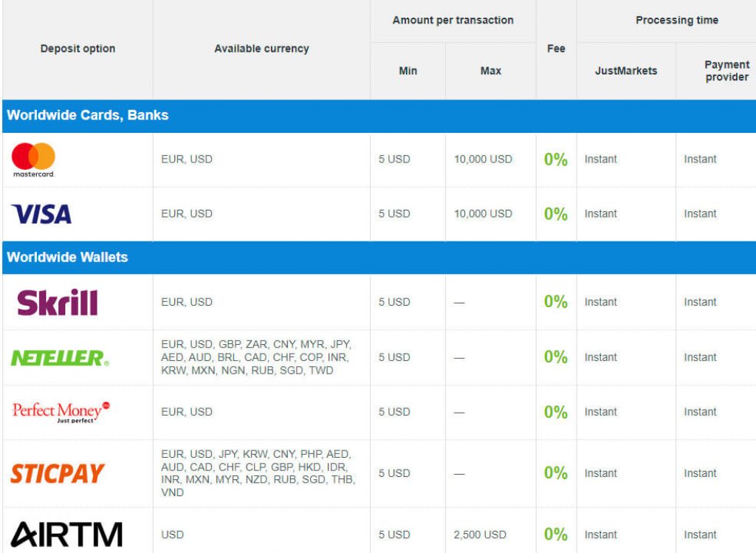Click the Deposit option column header
Viewport: 756px width, 553px height.
pyautogui.click(x=78, y=49)
